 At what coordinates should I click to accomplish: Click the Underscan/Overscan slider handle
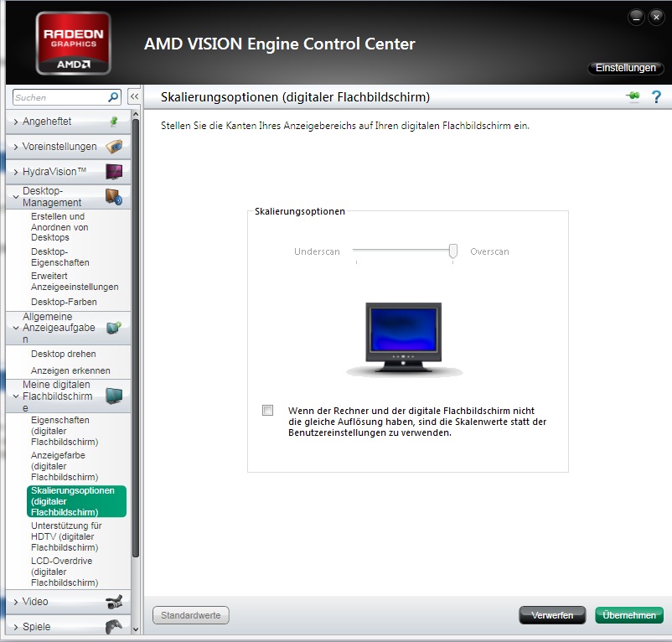(x=453, y=251)
